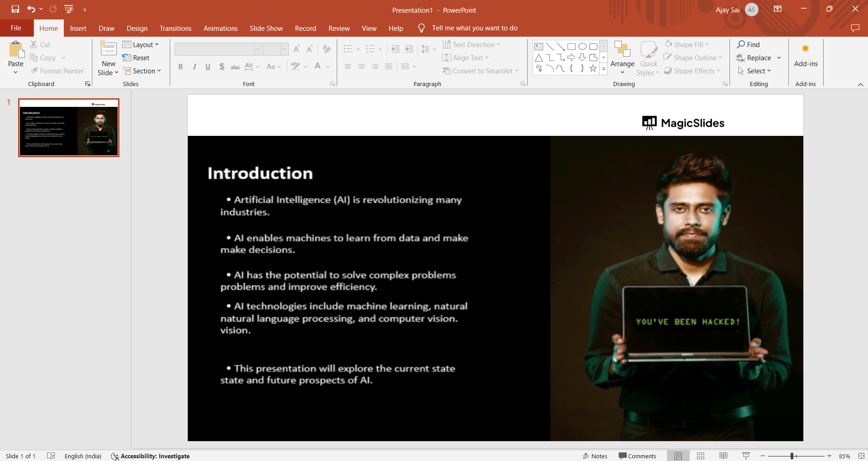Open Find in the Editing group
Screen dimensions: 868x461
(749, 44)
